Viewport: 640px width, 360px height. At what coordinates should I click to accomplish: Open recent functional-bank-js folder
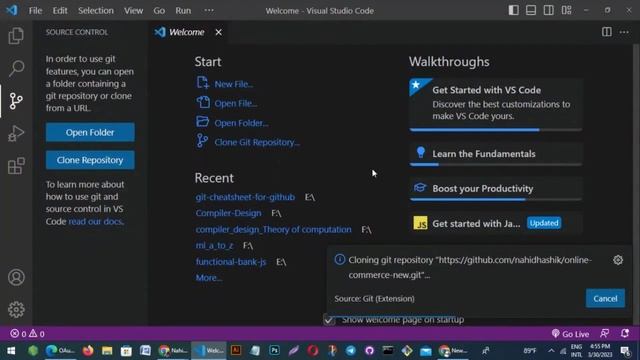(x=231, y=262)
